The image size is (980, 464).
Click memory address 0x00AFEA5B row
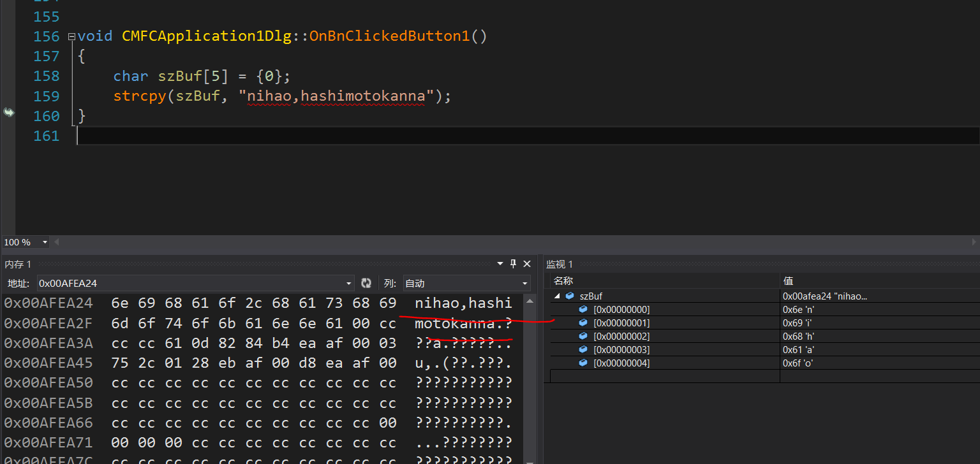[48, 403]
